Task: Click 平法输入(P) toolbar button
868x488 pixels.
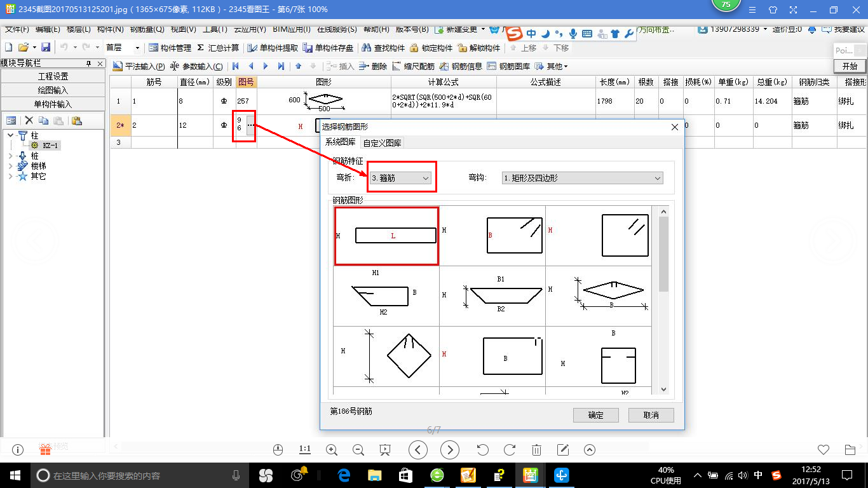Action: 139,66
